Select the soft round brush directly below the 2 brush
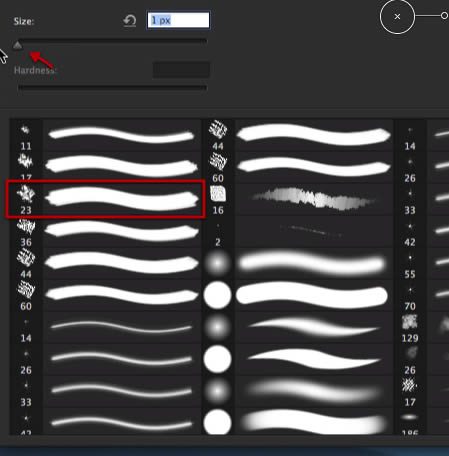Screen dimensions: 449x456 (297, 263)
